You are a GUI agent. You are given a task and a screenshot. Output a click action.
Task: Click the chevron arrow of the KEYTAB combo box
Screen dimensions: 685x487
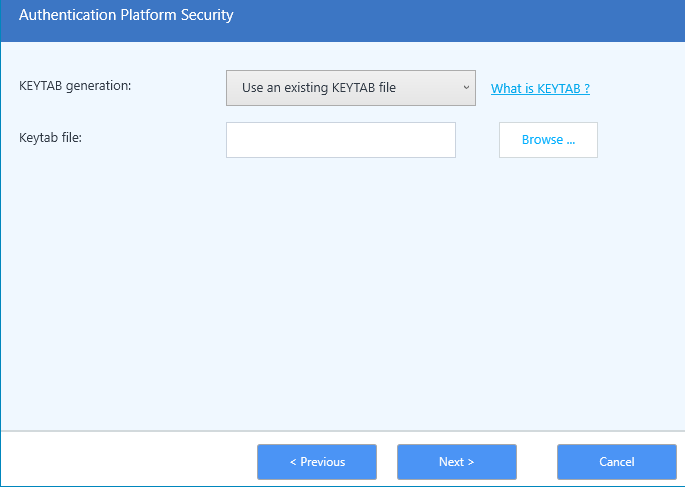click(466, 88)
